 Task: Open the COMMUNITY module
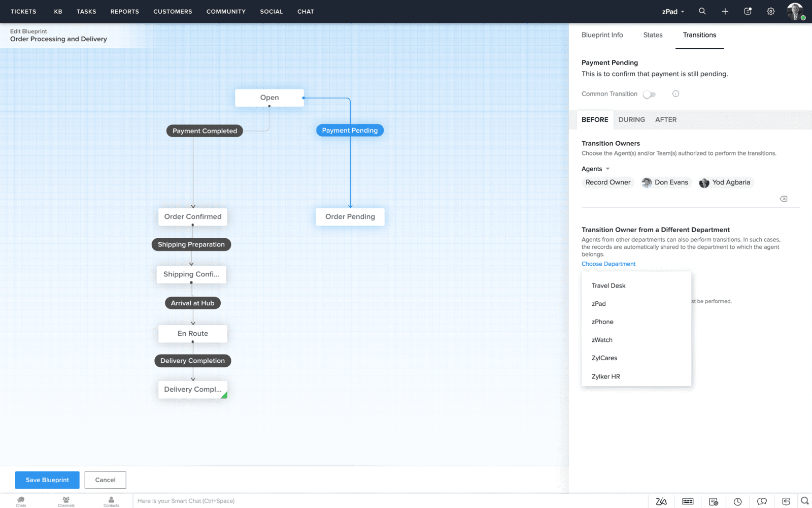(226, 12)
